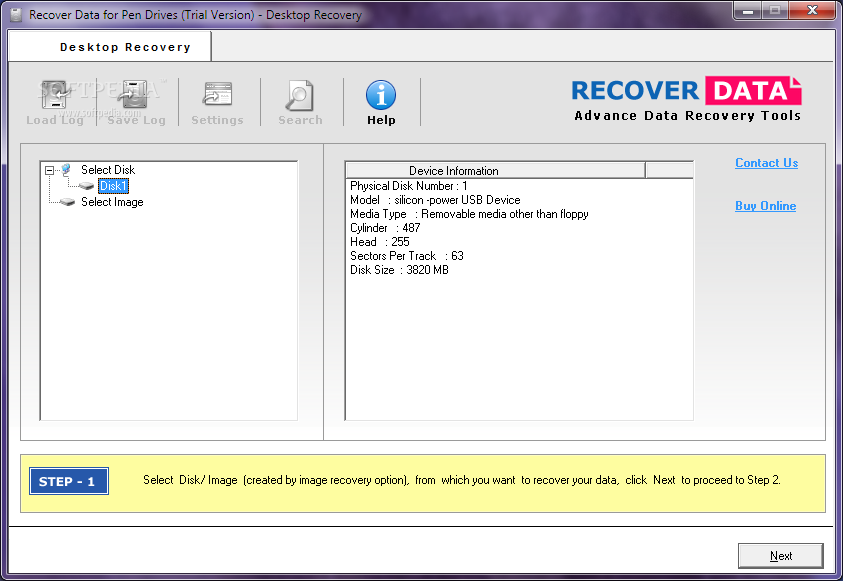Click the Next button
Image resolution: width=843 pixels, height=581 pixels.
pos(780,556)
